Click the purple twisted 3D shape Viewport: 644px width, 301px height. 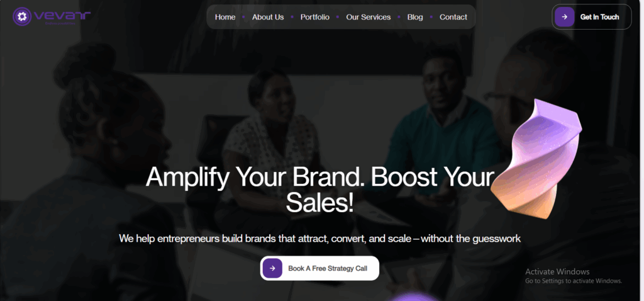pyautogui.click(x=543, y=157)
